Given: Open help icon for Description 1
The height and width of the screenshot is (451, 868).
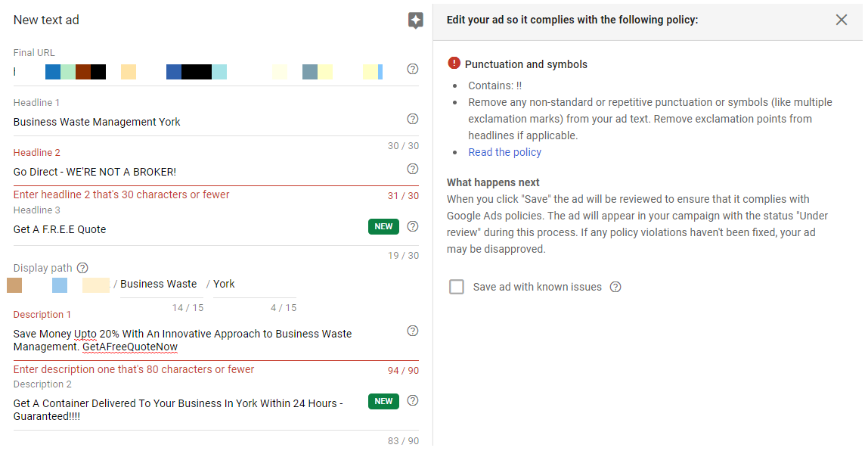Looking at the screenshot, I should pos(413,331).
